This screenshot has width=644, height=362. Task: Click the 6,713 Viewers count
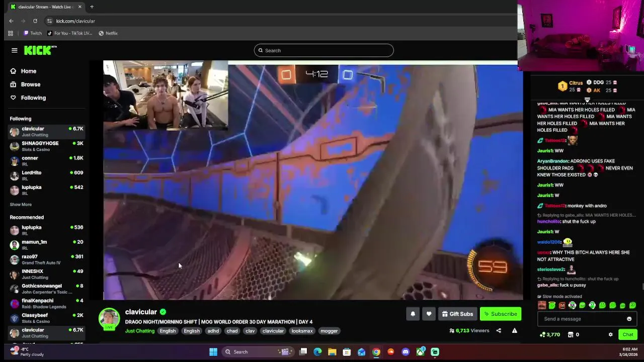tap(469, 331)
